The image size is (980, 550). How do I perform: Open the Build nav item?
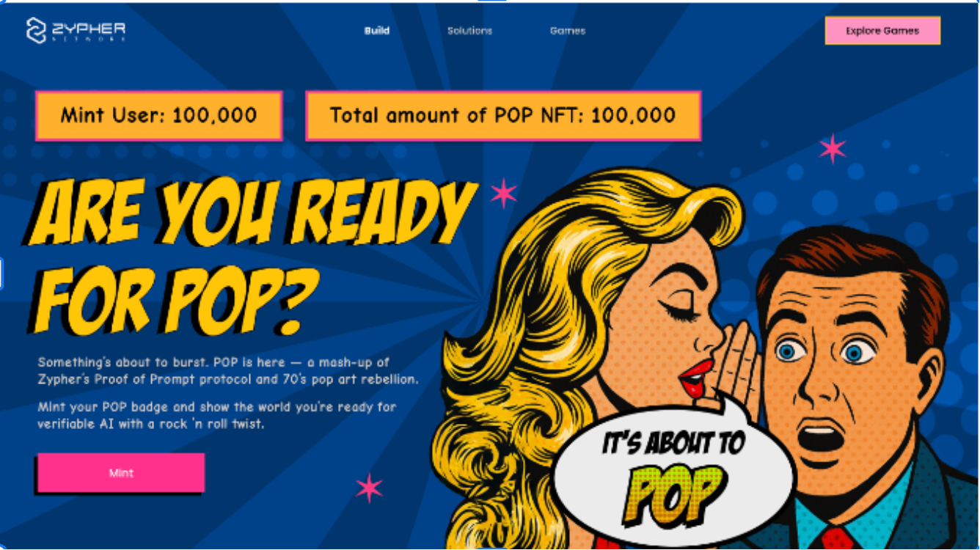(377, 31)
